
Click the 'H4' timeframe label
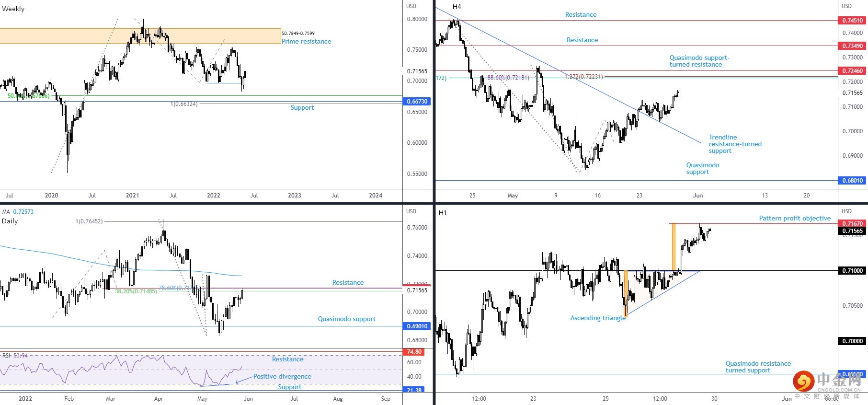tap(457, 7)
